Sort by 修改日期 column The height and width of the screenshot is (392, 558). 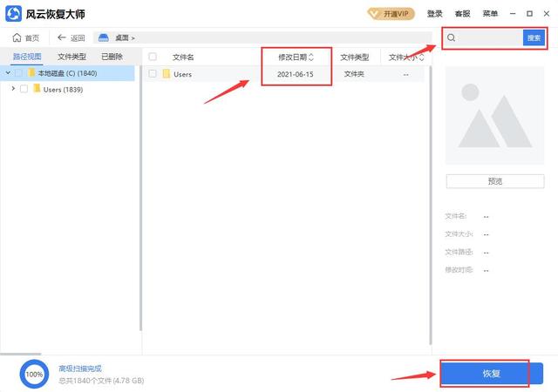tap(296, 57)
